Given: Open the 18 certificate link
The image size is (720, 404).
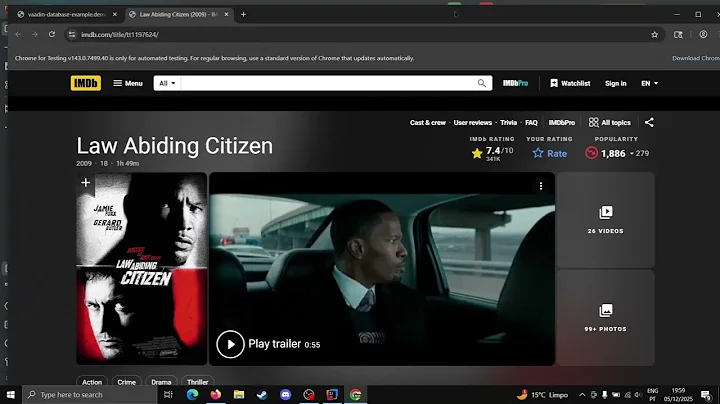Looking at the screenshot, I should coord(104,163).
